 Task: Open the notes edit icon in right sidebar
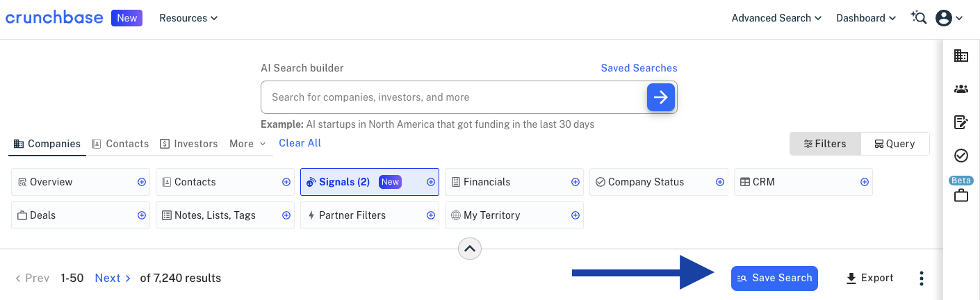(x=961, y=122)
